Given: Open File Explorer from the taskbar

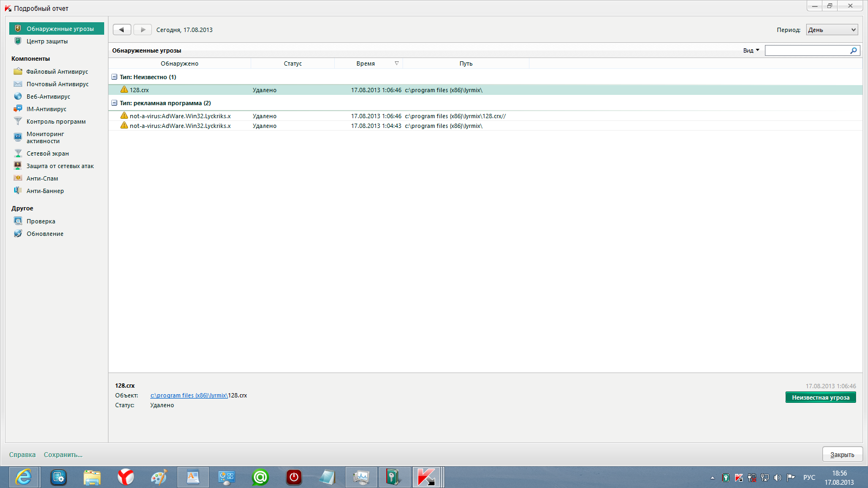Looking at the screenshot, I should tap(92, 477).
